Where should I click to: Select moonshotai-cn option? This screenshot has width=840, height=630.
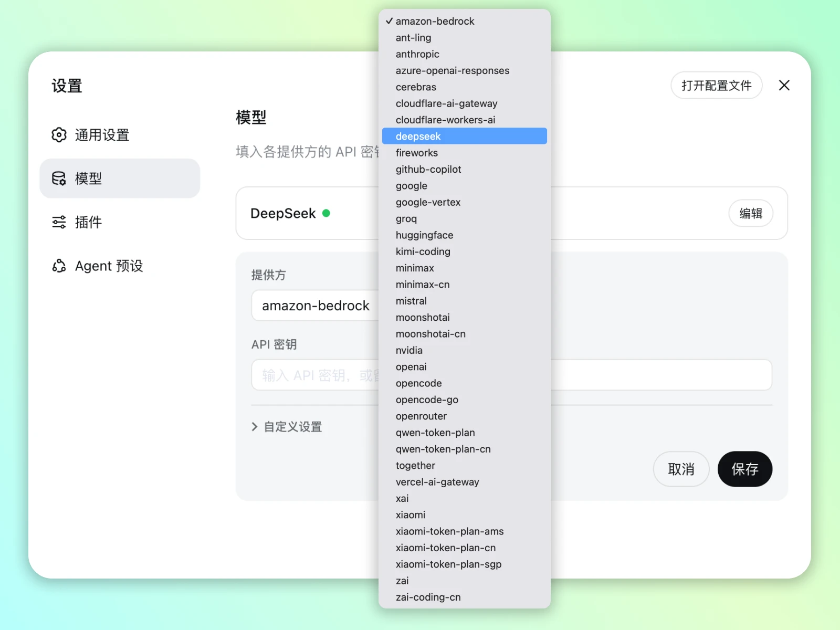[465, 334]
